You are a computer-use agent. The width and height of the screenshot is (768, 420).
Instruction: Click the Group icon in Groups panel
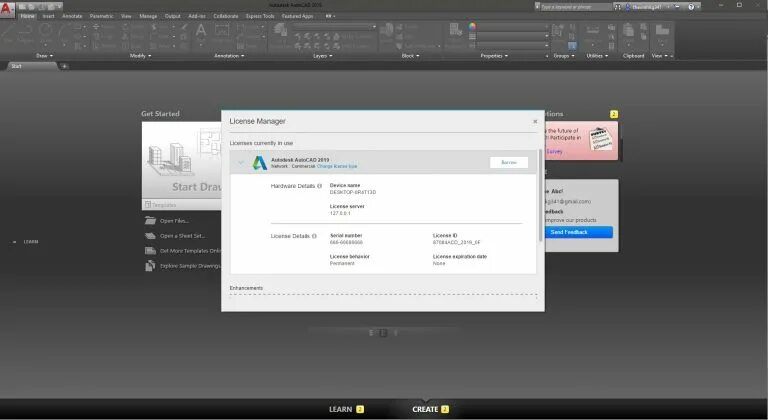point(557,31)
